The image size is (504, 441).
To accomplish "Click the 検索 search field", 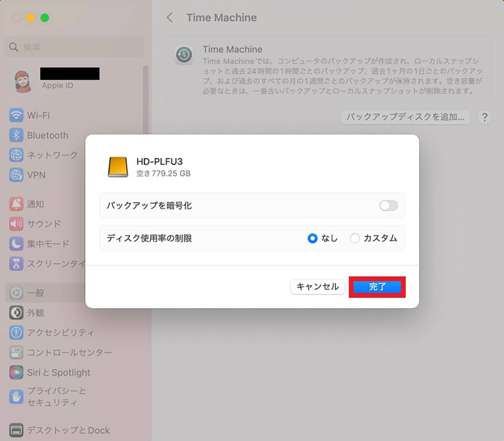I will [x=74, y=47].
